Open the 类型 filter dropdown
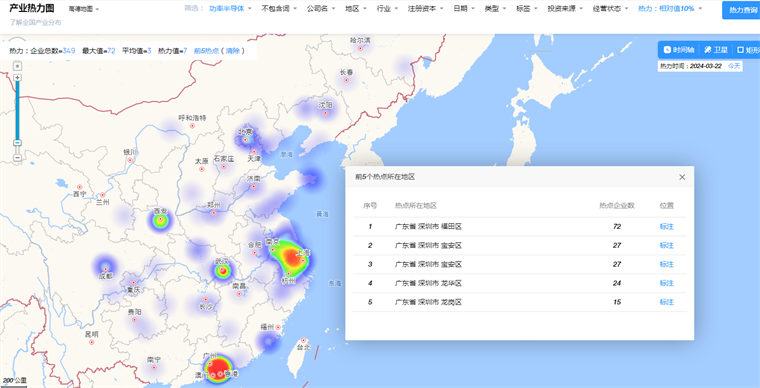The height and width of the screenshot is (388, 760). click(495, 9)
